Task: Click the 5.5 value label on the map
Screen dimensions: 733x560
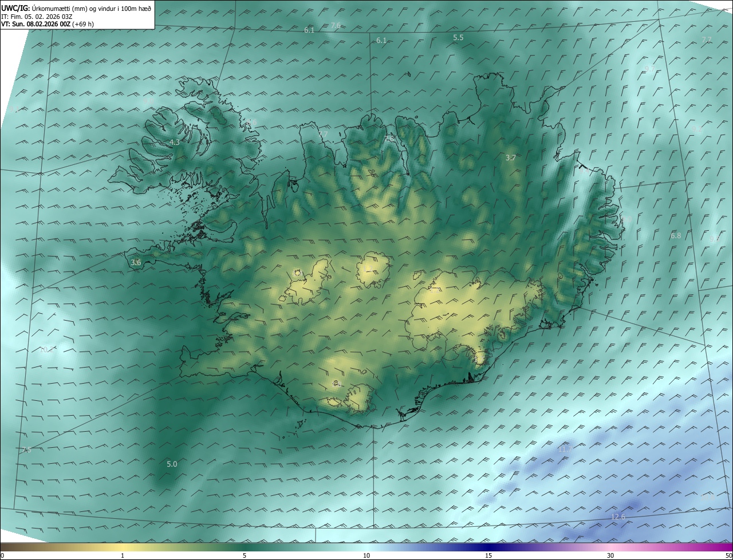Action: (x=458, y=37)
